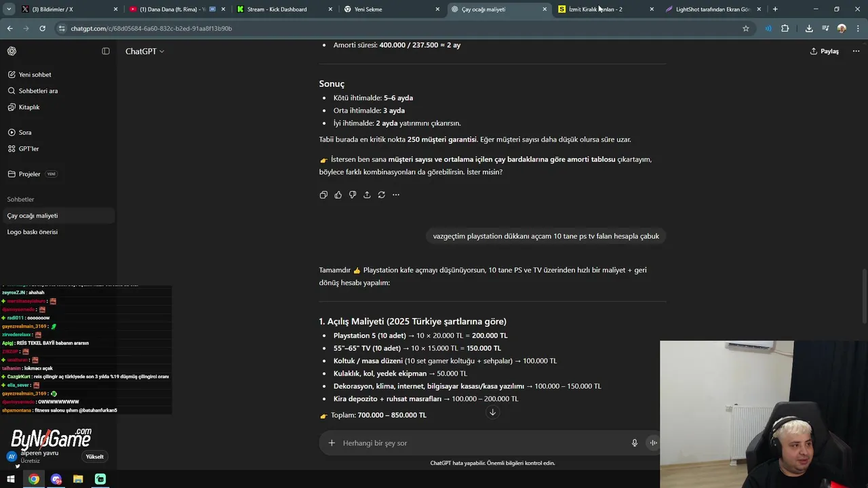This screenshot has height=488, width=868.
Task: Open alperen yavru account menu
Action: pyautogui.click(x=41, y=457)
